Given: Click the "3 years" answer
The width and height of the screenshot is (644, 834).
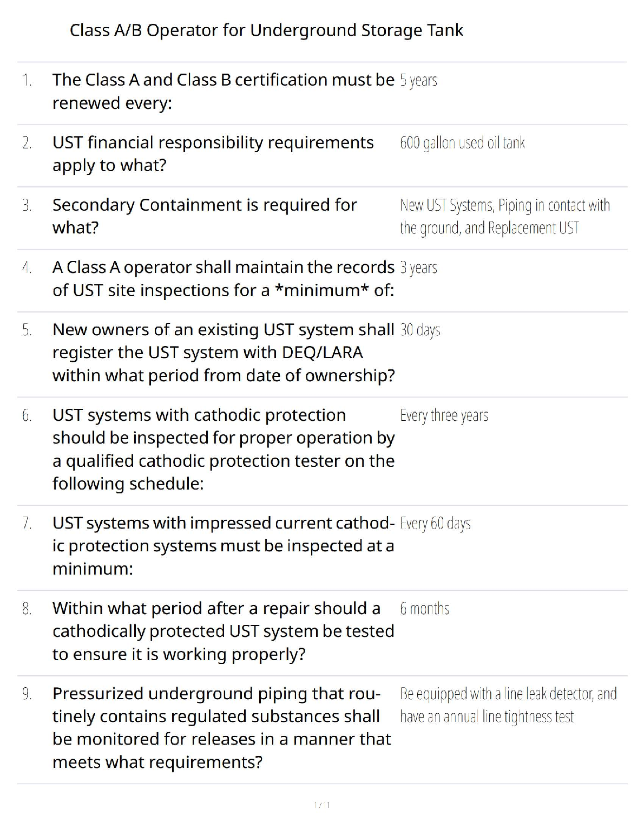Looking at the screenshot, I should coord(418,268).
